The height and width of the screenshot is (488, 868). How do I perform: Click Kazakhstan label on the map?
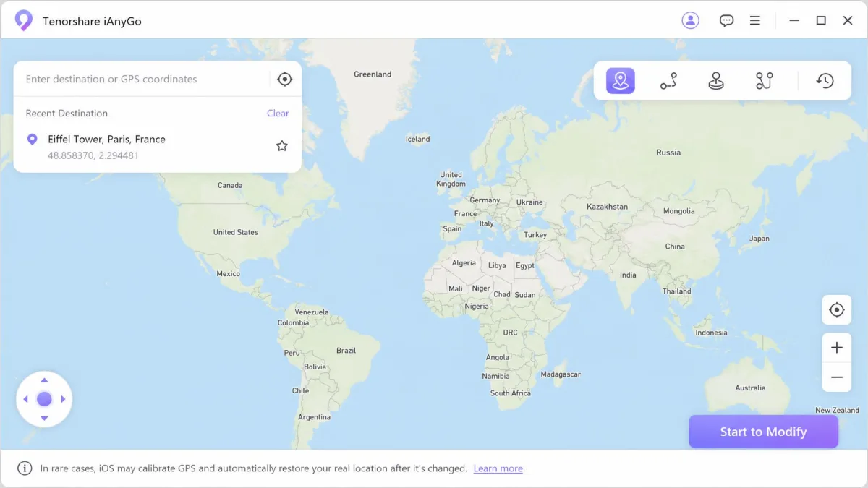[x=607, y=207]
